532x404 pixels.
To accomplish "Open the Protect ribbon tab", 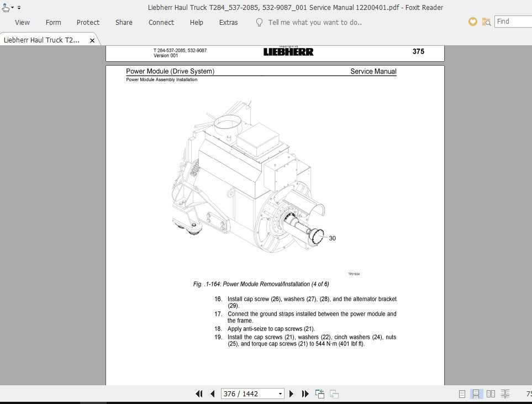I will click(88, 23).
